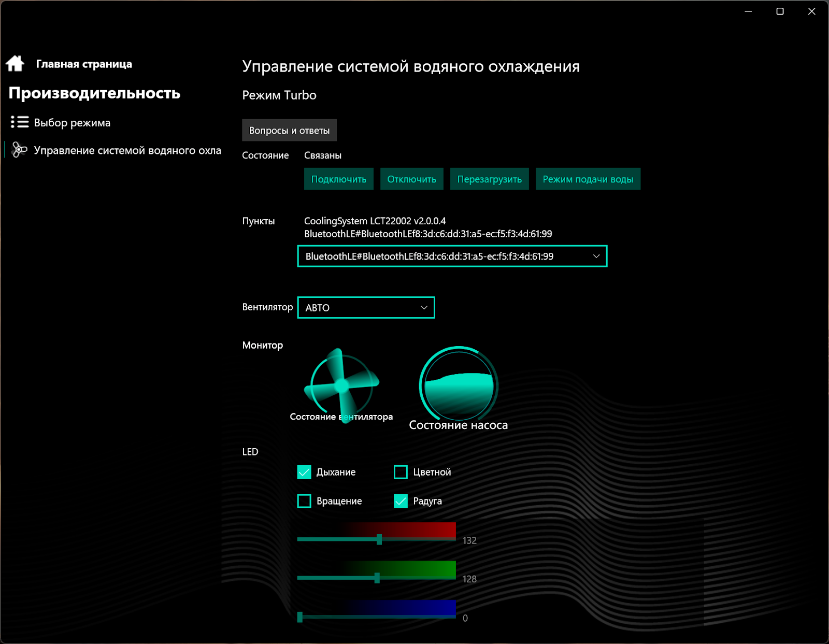Screen dimensions: 829x644
Task: Click the page title Управление системой водяного охлаждения
Action: [x=411, y=66]
